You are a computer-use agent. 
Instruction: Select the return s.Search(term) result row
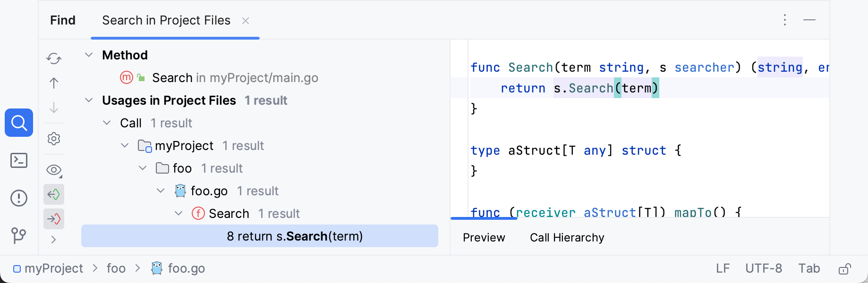[295, 236]
